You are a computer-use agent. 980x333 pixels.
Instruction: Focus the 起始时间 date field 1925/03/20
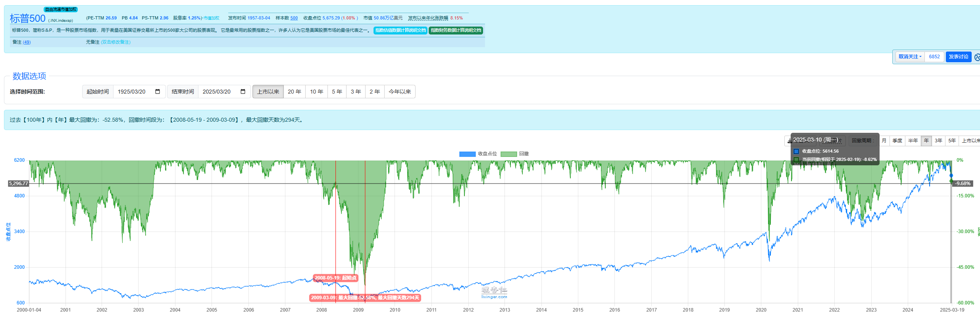click(139, 92)
